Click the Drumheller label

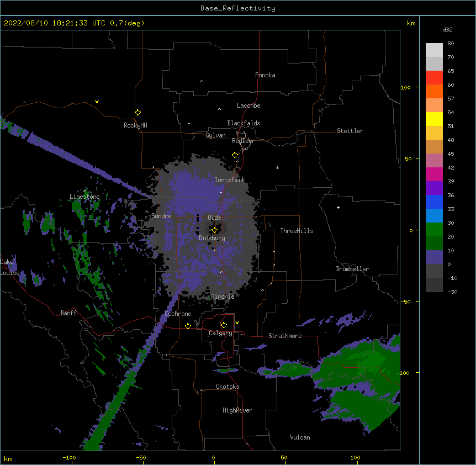[x=352, y=269]
